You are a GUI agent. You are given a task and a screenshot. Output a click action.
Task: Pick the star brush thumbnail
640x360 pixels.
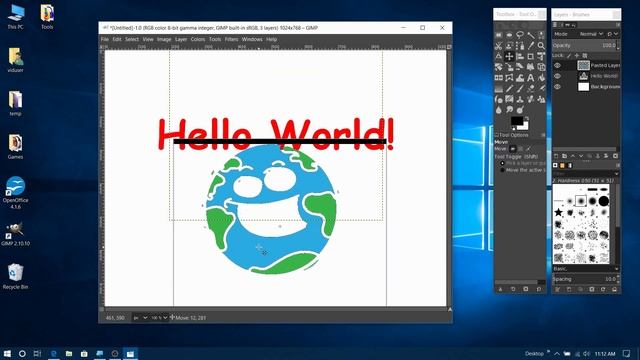pos(558,212)
